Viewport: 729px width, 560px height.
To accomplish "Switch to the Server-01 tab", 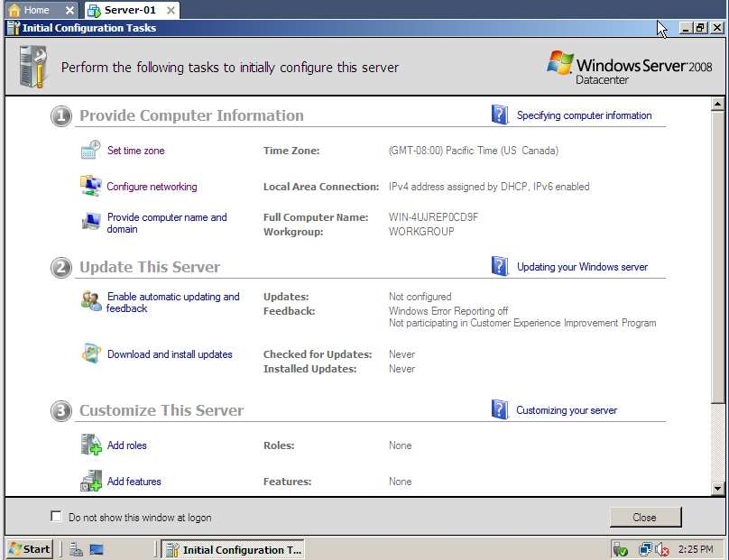I will point(130,10).
